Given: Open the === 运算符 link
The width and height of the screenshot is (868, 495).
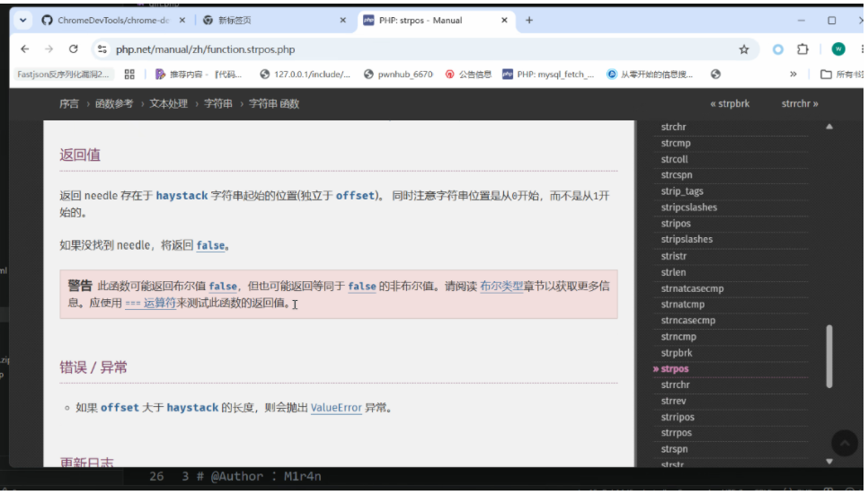Looking at the screenshot, I should coord(150,303).
